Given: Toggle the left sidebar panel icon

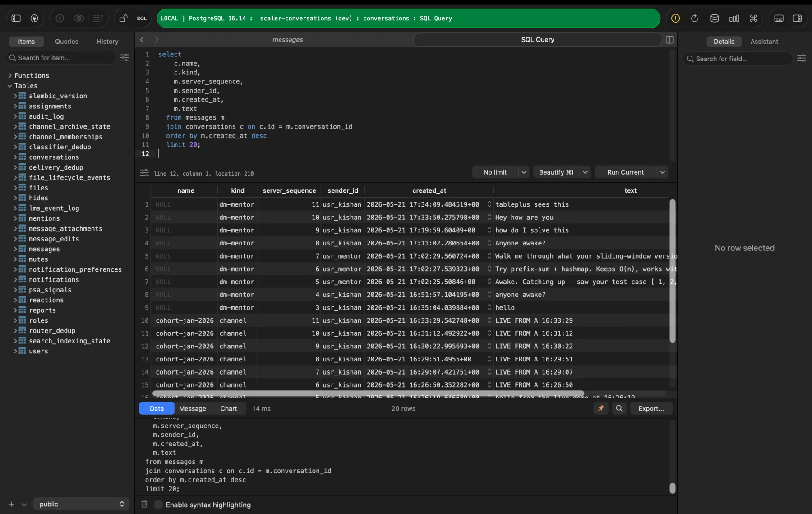Looking at the screenshot, I should [16, 19].
